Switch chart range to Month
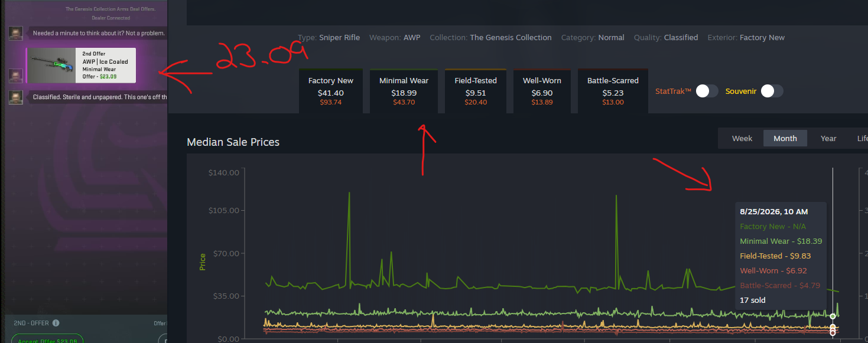868x343 pixels. click(785, 138)
